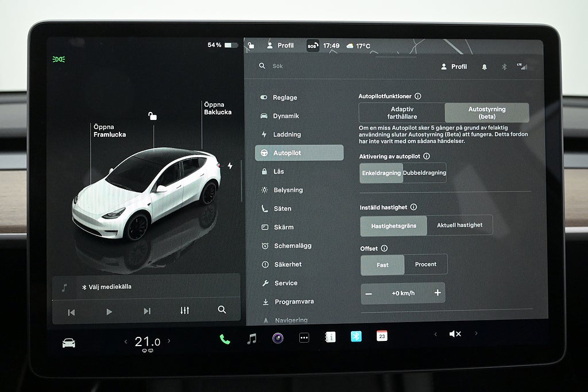The height and width of the screenshot is (392, 588).
Task: Raise volume with right arrow
Action: [x=476, y=333]
